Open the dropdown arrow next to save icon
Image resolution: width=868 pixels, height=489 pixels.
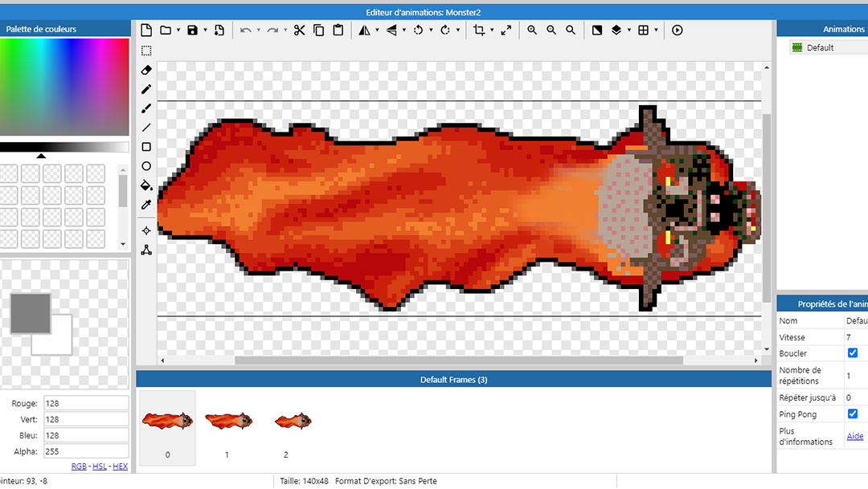(206, 31)
